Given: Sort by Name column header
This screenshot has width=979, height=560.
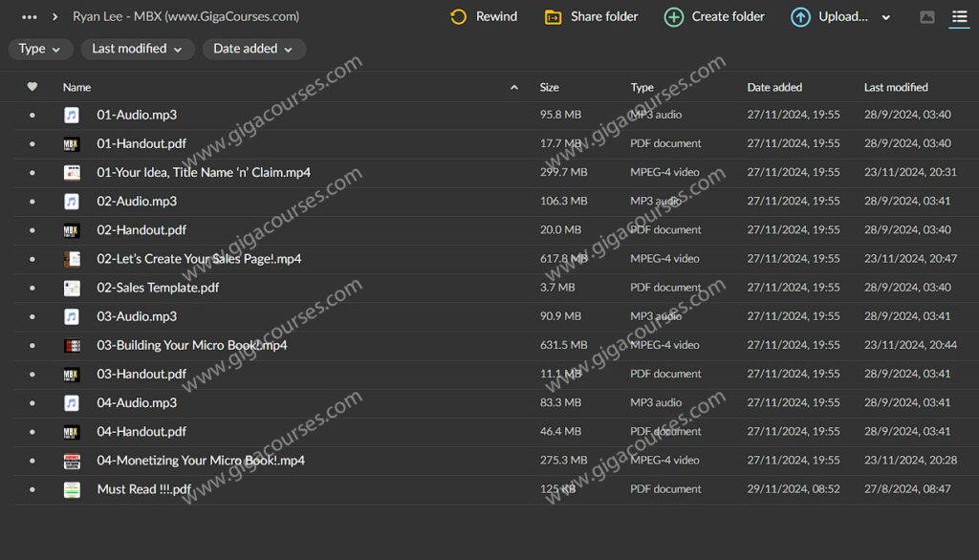Looking at the screenshot, I should pyautogui.click(x=77, y=87).
